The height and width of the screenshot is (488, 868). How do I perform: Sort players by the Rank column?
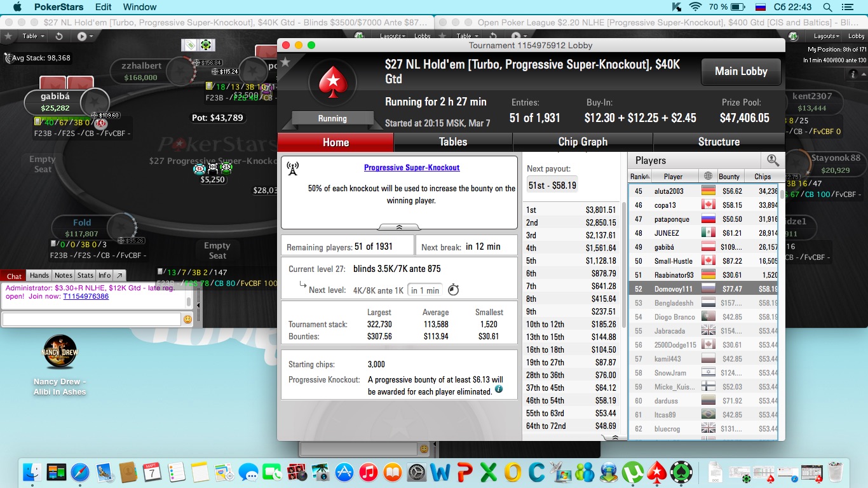click(639, 177)
